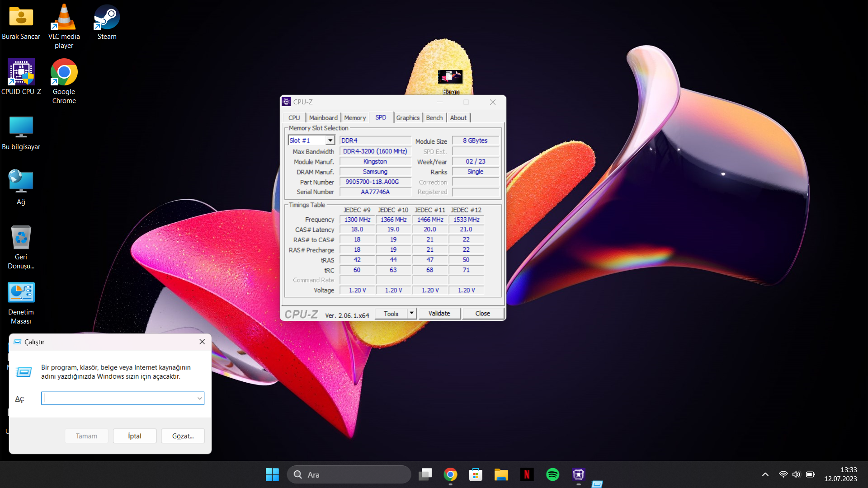Expand the Slot #1 memory slot dropdown
The image size is (868, 488).
click(330, 141)
